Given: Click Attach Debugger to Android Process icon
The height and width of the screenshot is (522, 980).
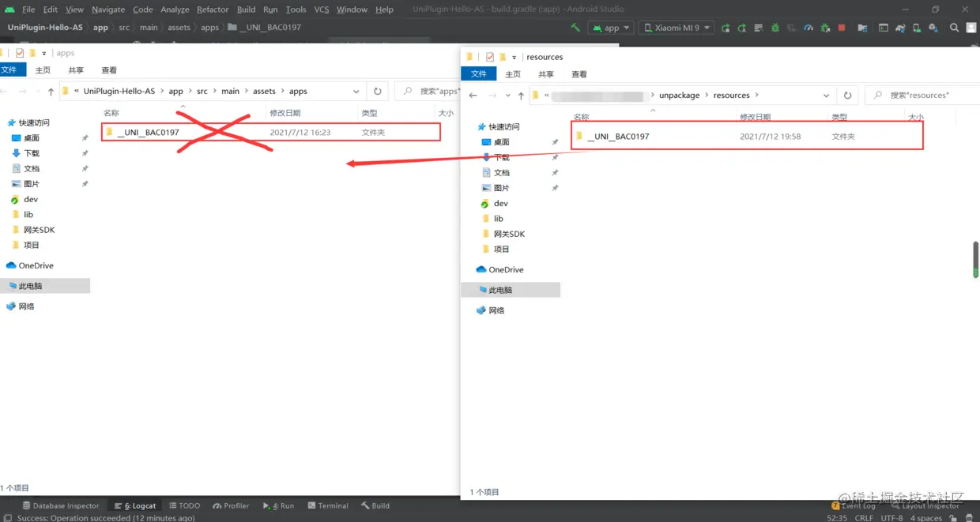Looking at the screenshot, I should [825, 28].
